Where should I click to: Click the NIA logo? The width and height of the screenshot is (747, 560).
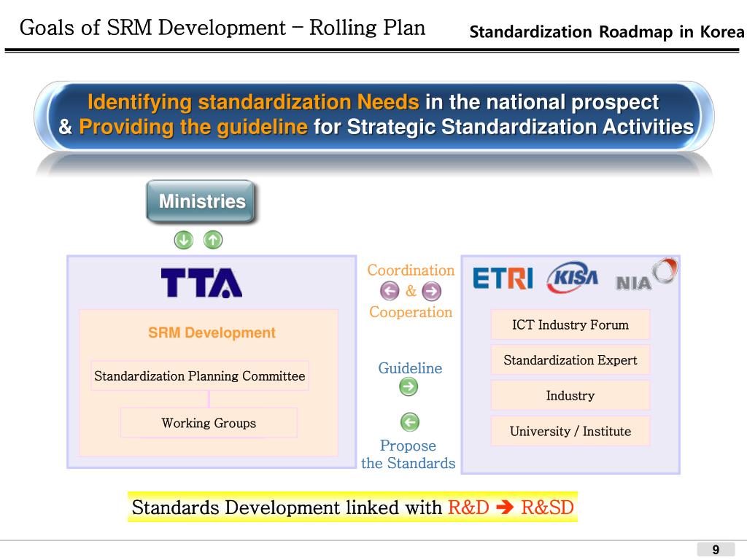point(646,276)
